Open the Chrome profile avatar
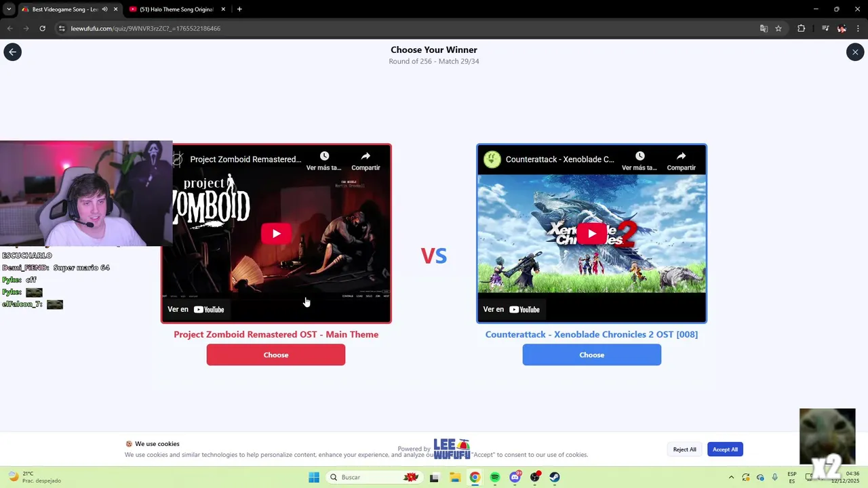 tap(842, 28)
